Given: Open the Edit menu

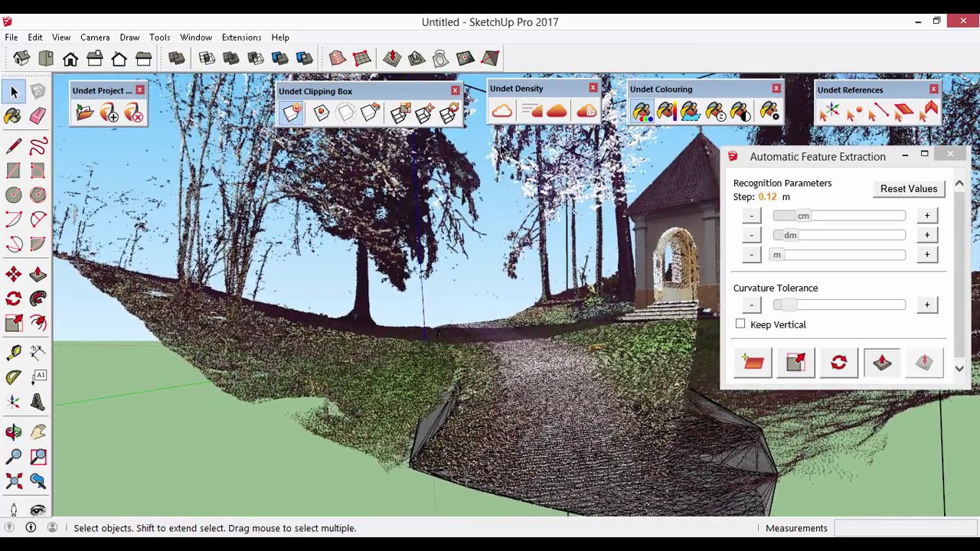Looking at the screenshot, I should click(x=35, y=37).
